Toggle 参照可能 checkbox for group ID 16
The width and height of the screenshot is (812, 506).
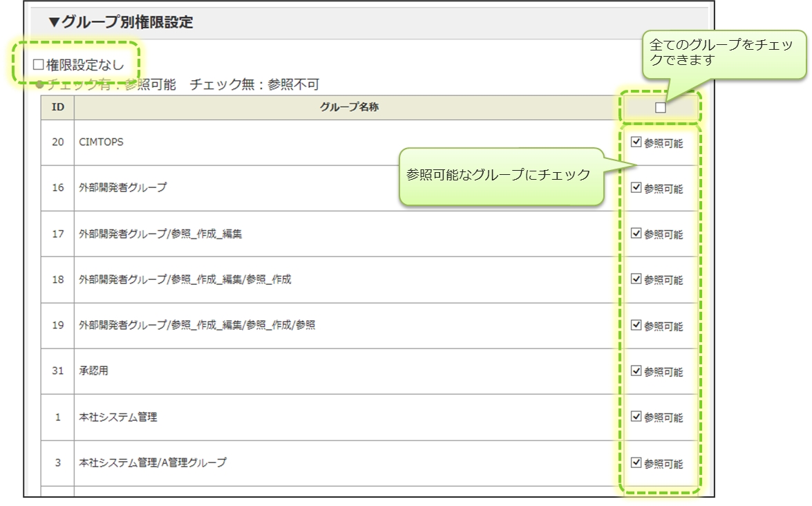636,188
